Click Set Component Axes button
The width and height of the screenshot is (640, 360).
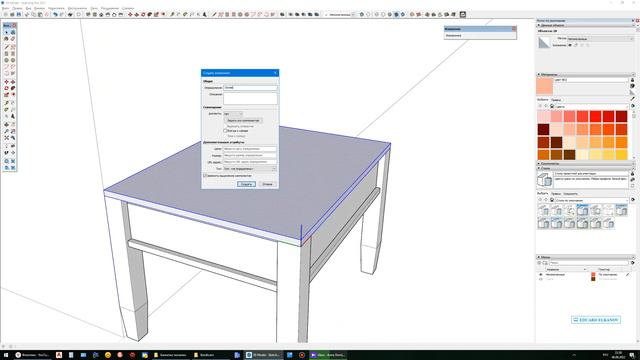pos(243,120)
